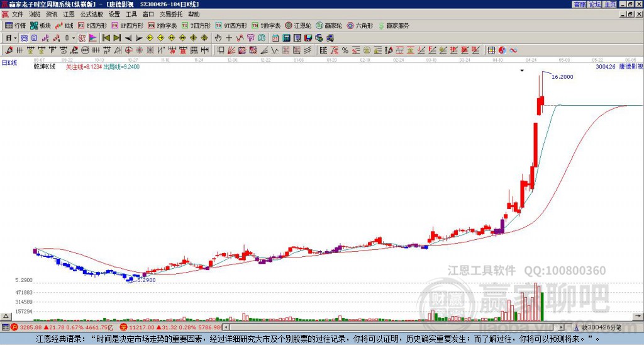The image size is (644, 345).
Task: Open the 文件 menu
Action: (x=18, y=14)
